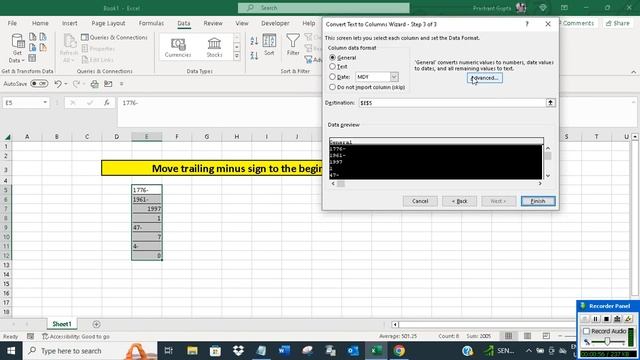Select the Stocks data type

[x=214, y=48]
